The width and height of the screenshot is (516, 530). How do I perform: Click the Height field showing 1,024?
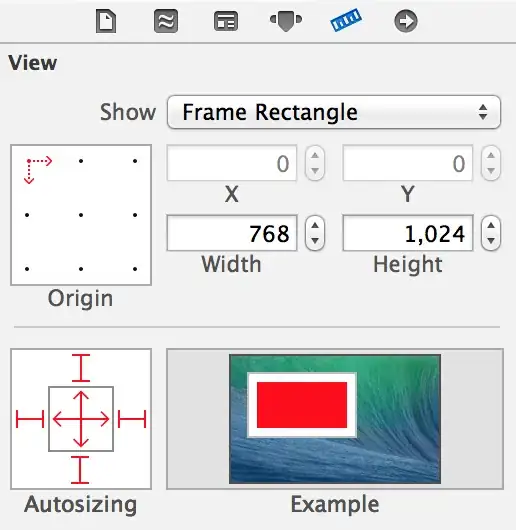point(408,233)
